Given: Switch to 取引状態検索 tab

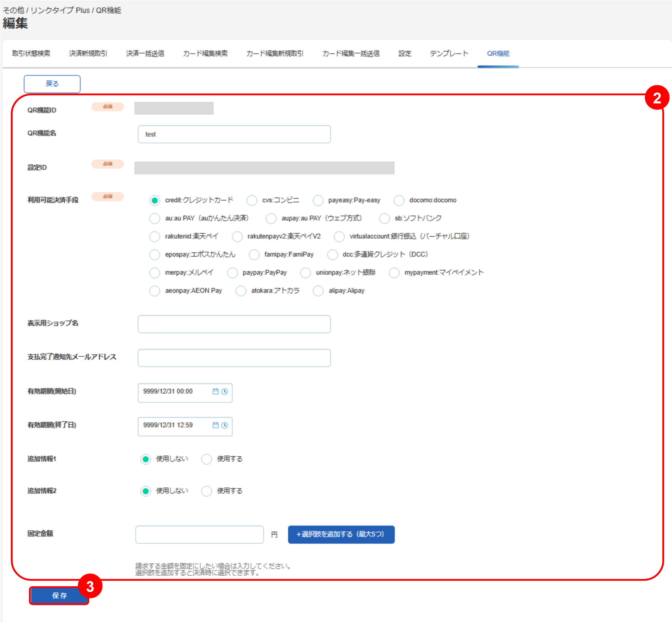Looking at the screenshot, I should pos(31,54).
